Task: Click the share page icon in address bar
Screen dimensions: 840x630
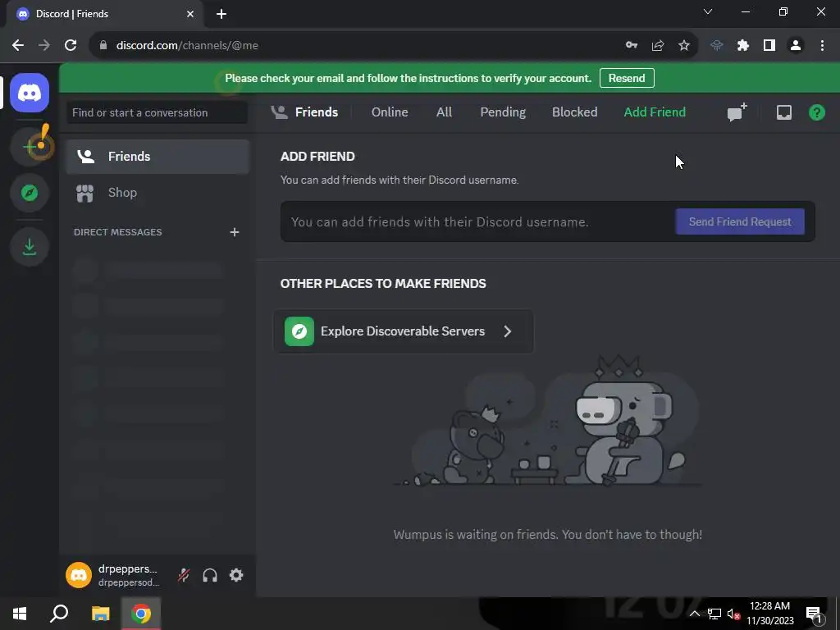Action: 658,46
